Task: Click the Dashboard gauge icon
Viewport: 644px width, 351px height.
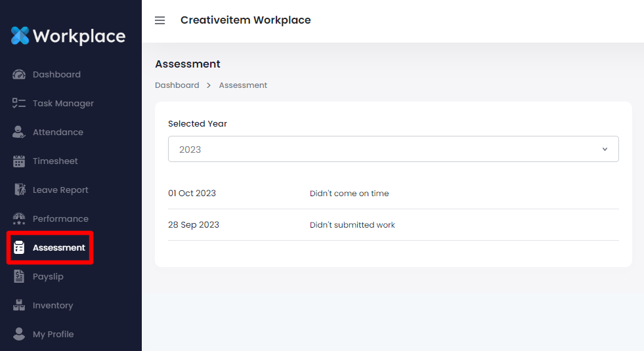Action: pyautogui.click(x=19, y=75)
